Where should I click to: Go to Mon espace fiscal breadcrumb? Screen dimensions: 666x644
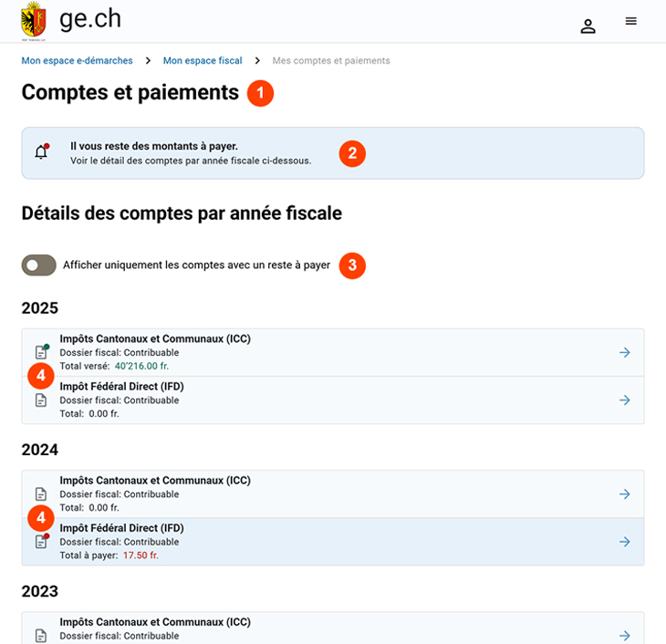(203, 61)
